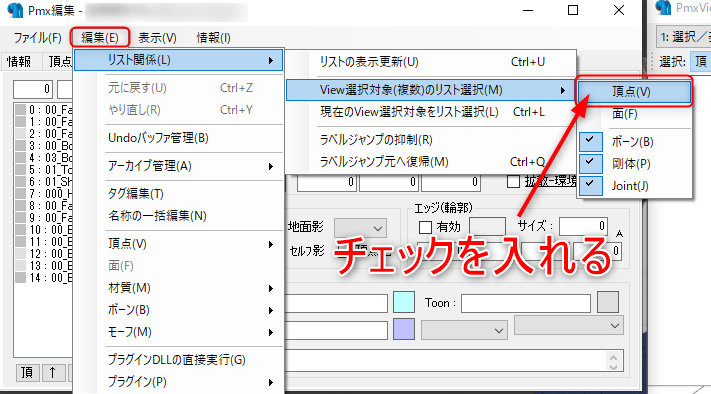
Task: Open the dropdown below the Toon field
Action: [463, 330]
